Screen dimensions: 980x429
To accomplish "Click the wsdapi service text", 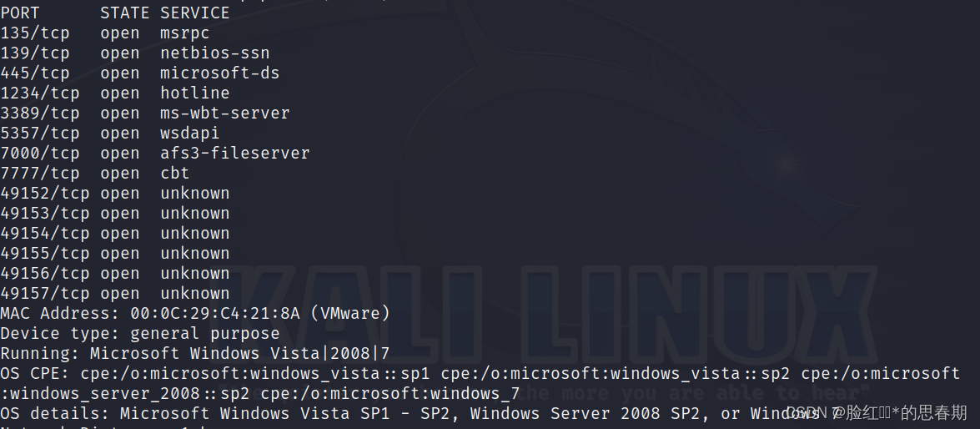I will point(189,134).
